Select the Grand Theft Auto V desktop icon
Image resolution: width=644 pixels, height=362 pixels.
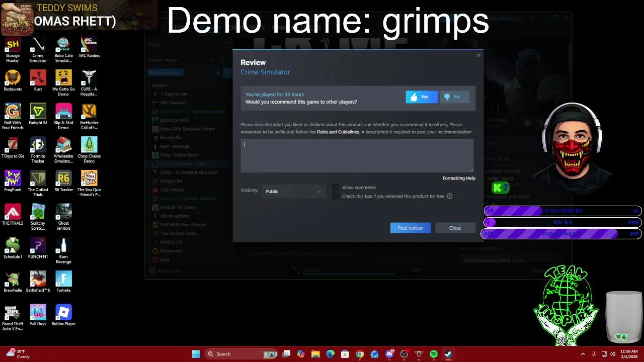(x=13, y=318)
